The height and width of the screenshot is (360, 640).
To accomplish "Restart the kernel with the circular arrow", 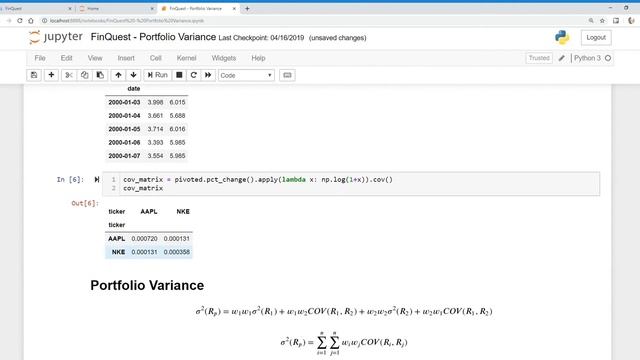I will point(193,75).
